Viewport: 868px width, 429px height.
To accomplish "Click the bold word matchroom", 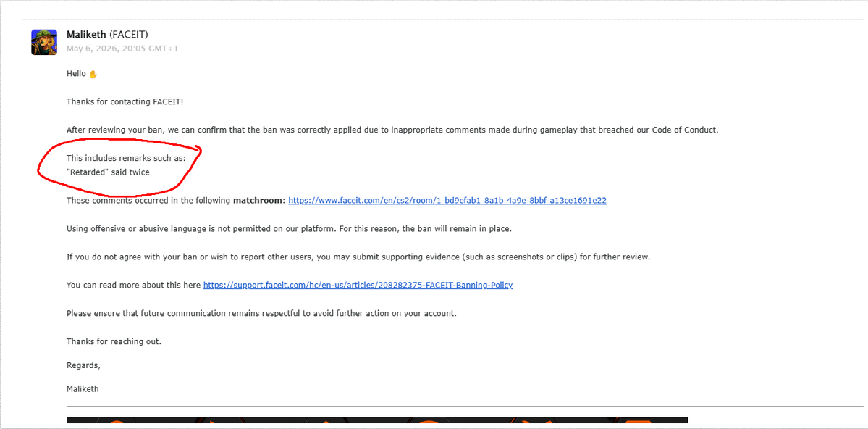I will [258, 201].
